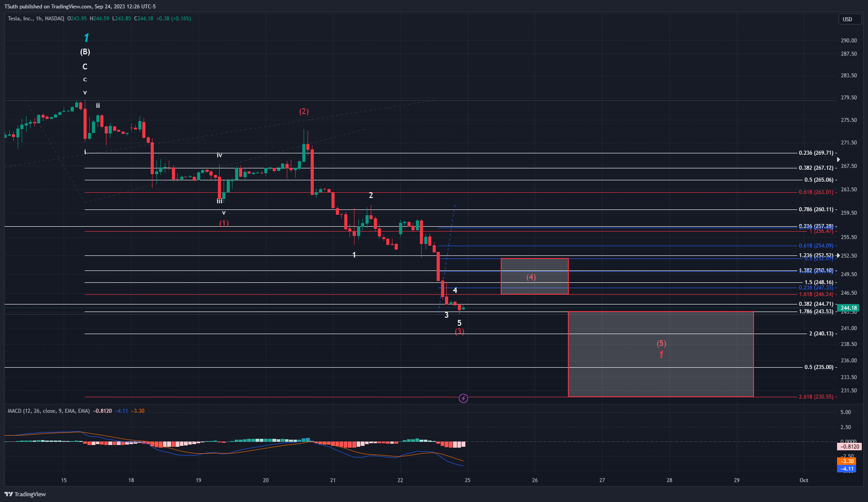This screenshot has width=868, height=502.
Task: Click the red 1.618 (246.24) extension label
Action: 816,294
